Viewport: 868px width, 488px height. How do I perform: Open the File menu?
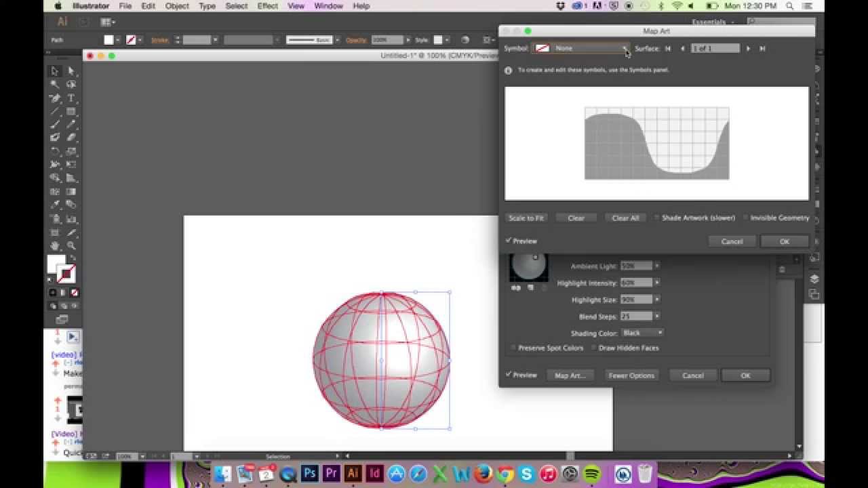(125, 5)
